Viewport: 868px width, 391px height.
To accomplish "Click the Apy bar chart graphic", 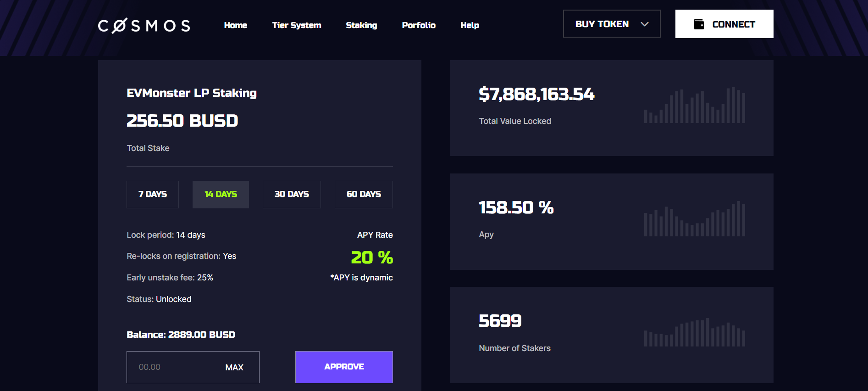I will coord(694,219).
